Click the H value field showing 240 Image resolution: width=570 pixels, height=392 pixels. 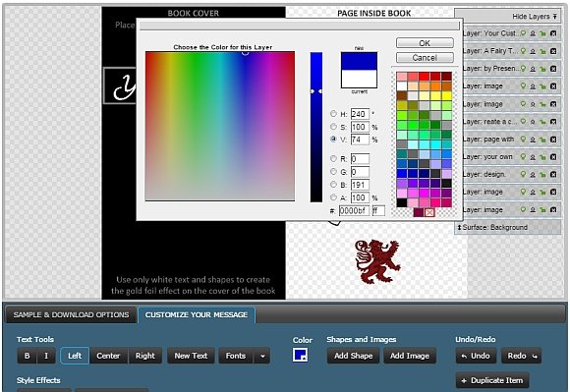[360, 114]
